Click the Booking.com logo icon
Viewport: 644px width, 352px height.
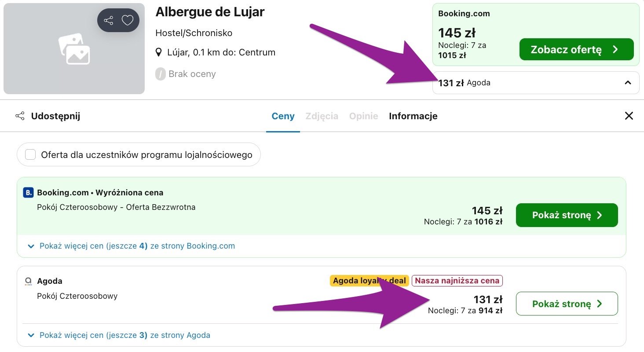click(x=28, y=192)
